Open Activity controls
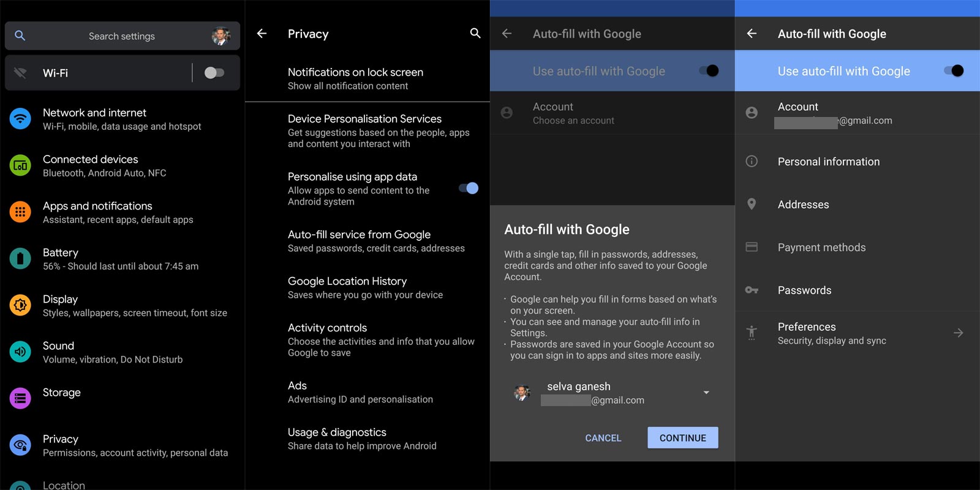This screenshot has width=980, height=490. (x=367, y=339)
